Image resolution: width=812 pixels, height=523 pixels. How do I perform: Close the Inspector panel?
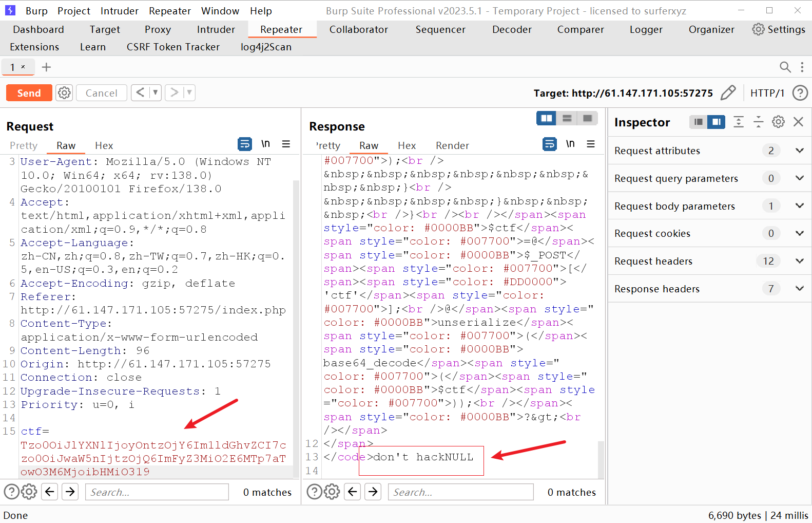[798, 122]
